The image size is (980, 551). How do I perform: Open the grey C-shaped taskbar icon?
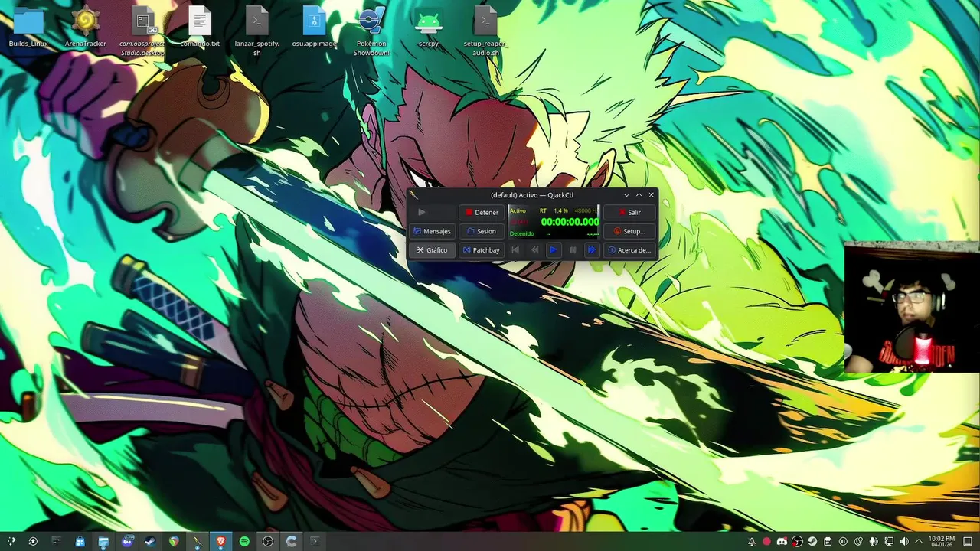point(291,541)
